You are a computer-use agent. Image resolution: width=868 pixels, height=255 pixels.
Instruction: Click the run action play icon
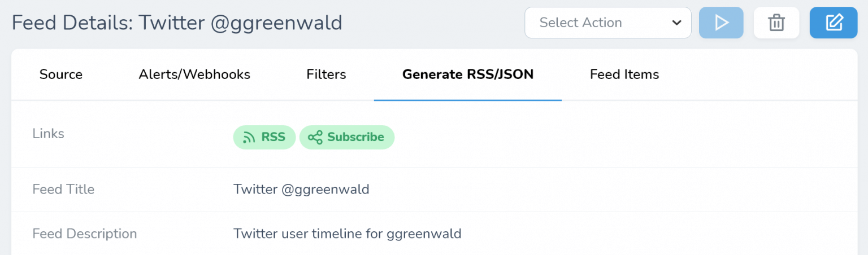coord(721,23)
